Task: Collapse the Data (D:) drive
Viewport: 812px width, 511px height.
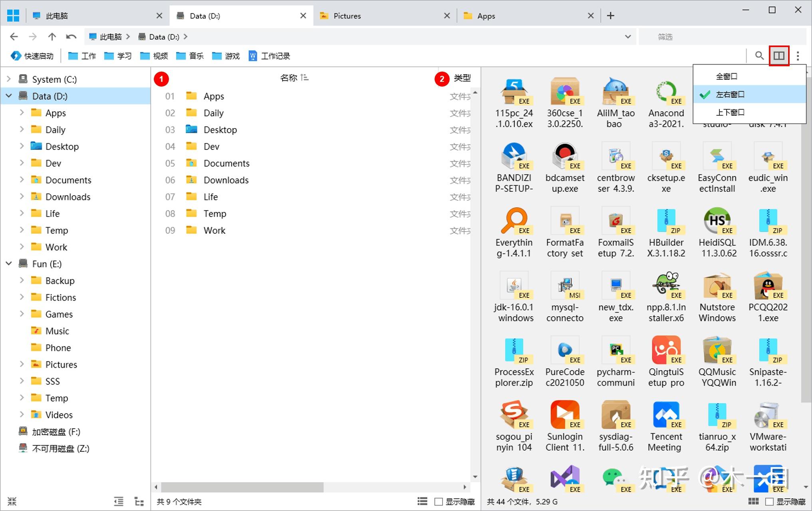Action: coord(9,96)
